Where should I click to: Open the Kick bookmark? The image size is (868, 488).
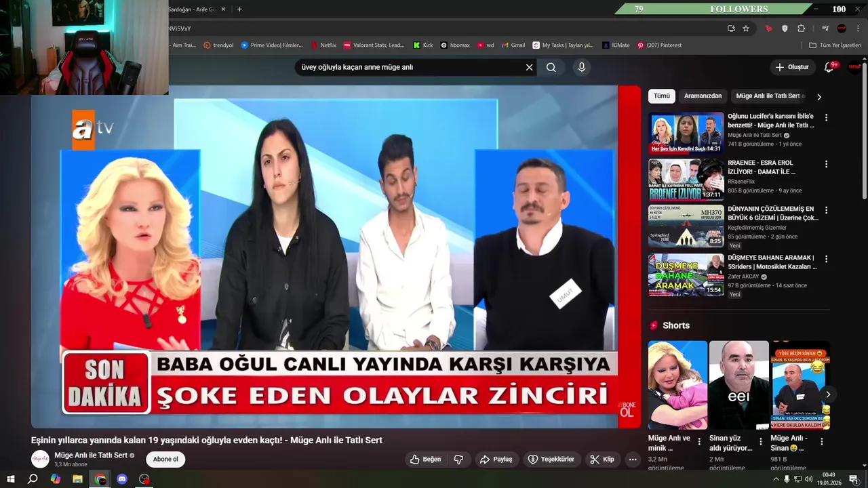tap(423, 45)
